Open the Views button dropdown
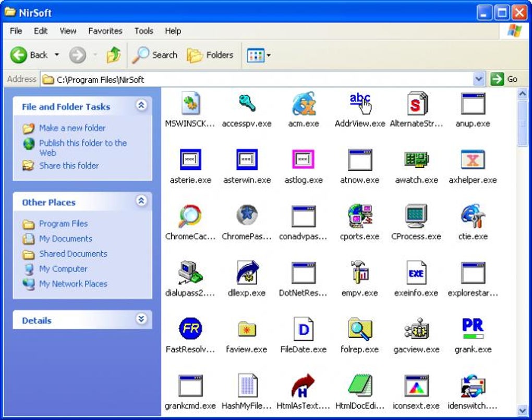 pos(269,55)
